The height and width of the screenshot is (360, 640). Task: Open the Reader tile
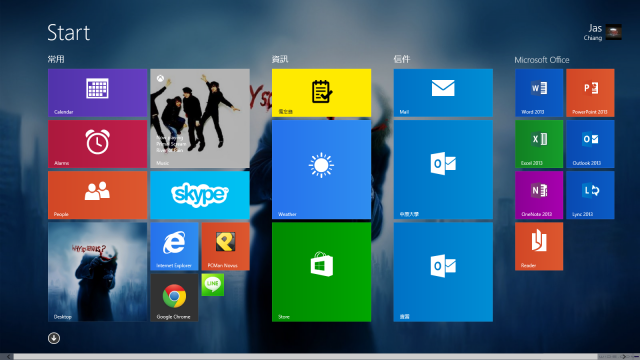539,246
